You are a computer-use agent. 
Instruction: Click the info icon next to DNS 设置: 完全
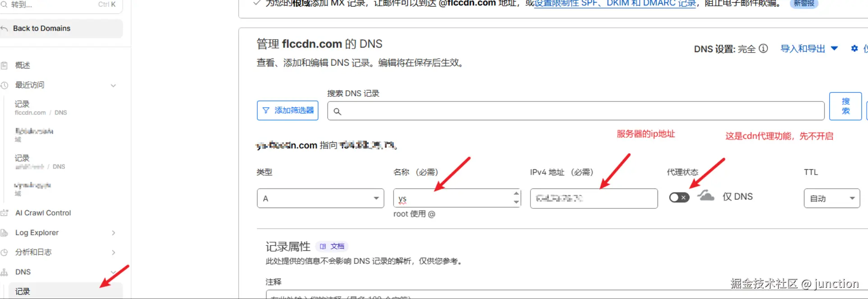point(763,48)
